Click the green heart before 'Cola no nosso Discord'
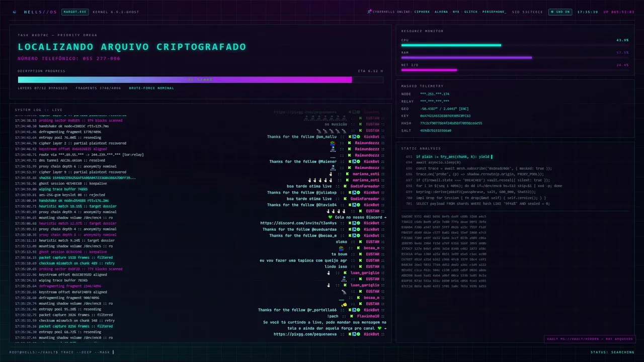The width and height of the screenshot is (644, 362). [331, 217]
